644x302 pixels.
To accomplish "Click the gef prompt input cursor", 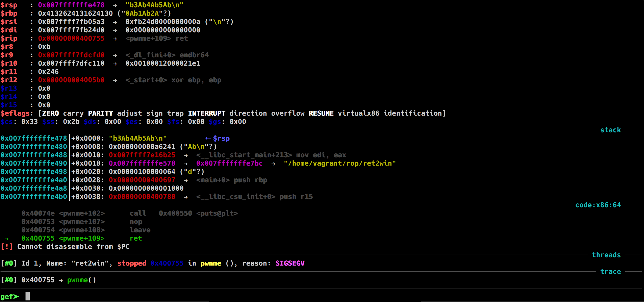I will [28, 296].
